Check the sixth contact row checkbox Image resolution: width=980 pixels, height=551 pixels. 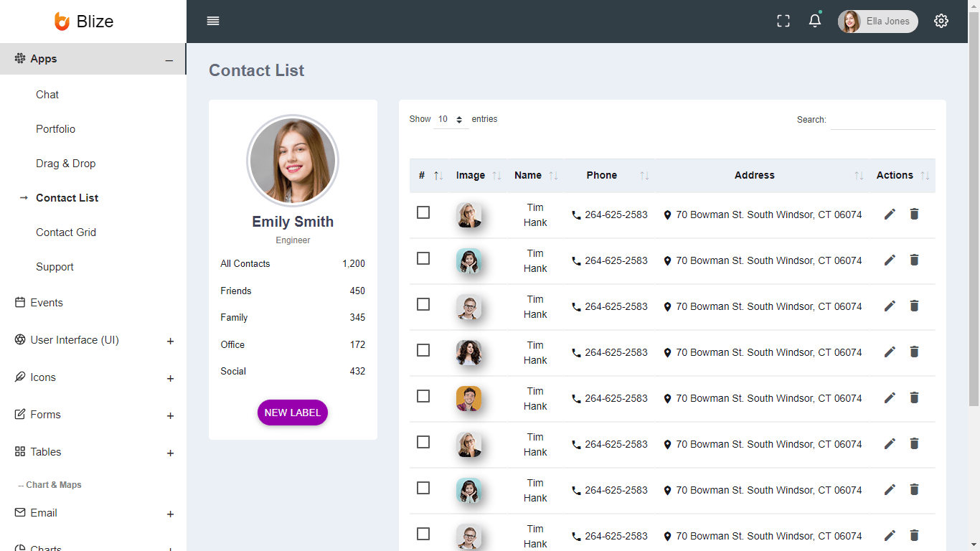click(x=423, y=442)
